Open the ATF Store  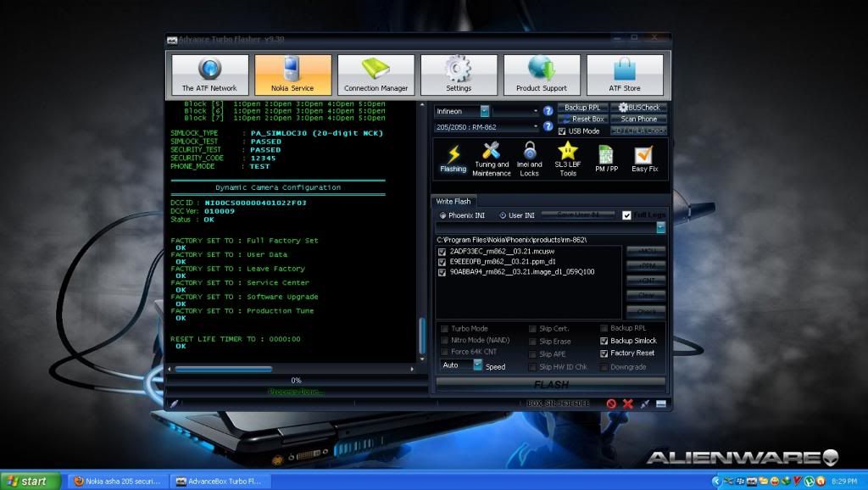point(625,75)
